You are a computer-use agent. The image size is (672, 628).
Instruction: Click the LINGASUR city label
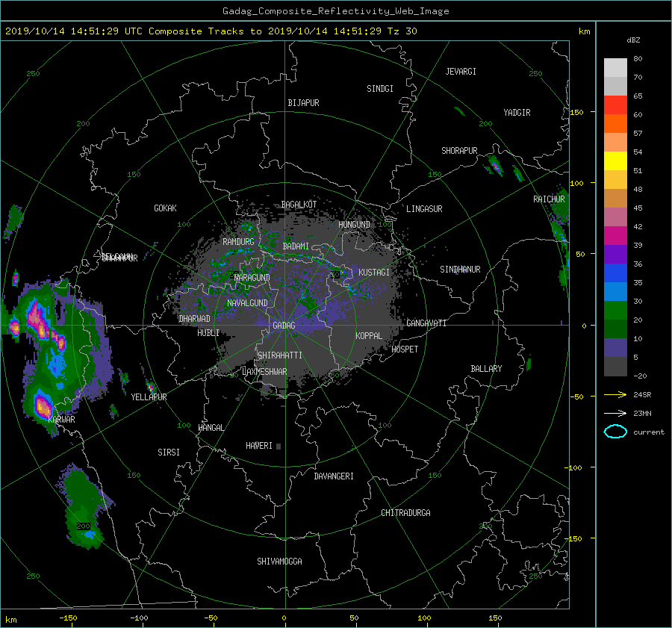(x=424, y=209)
